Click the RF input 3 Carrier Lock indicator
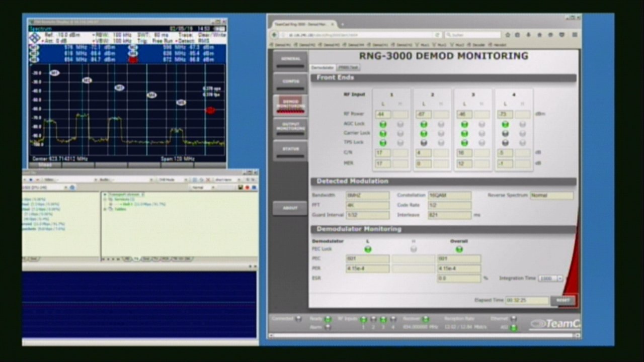Image resolution: width=644 pixels, height=362 pixels. click(x=464, y=133)
